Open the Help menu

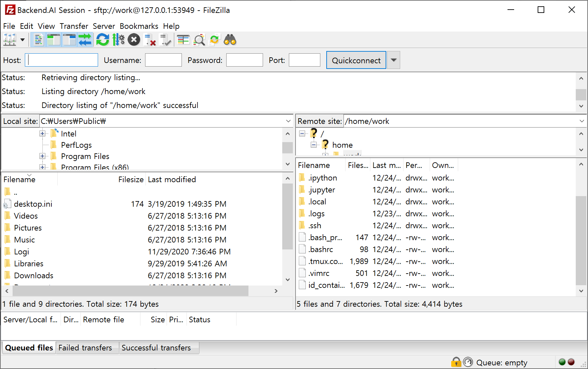[171, 26]
